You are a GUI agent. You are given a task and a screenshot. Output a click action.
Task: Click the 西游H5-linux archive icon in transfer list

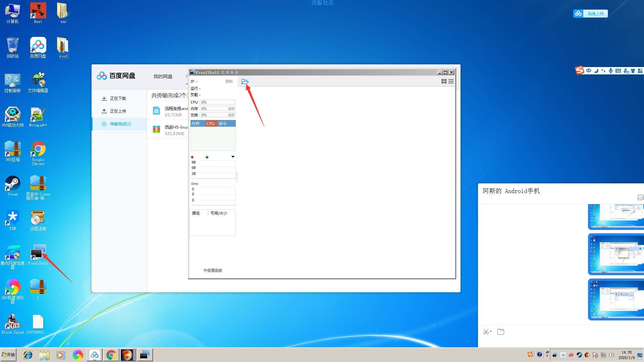[x=156, y=129]
